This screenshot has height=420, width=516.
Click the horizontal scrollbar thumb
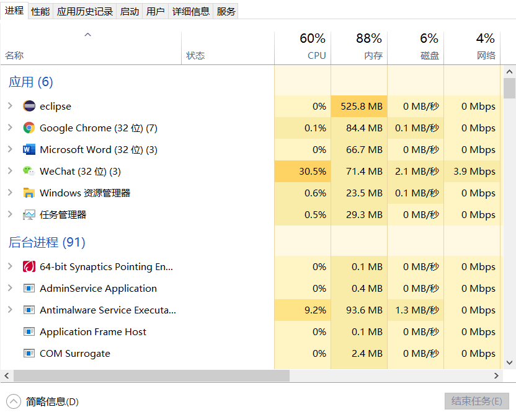[151, 375]
